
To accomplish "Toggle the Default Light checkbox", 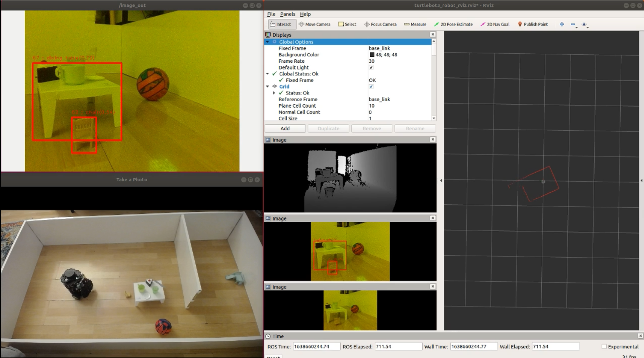I will coord(371,67).
